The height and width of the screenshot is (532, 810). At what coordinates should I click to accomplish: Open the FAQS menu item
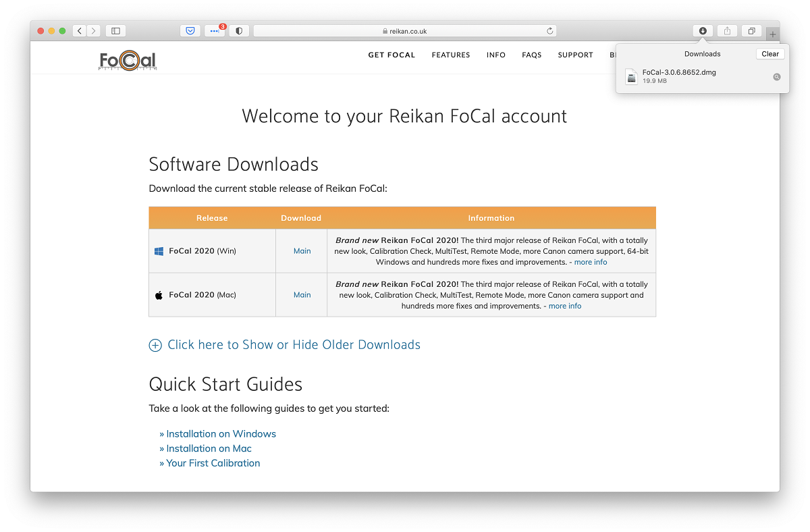pyautogui.click(x=532, y=55)
